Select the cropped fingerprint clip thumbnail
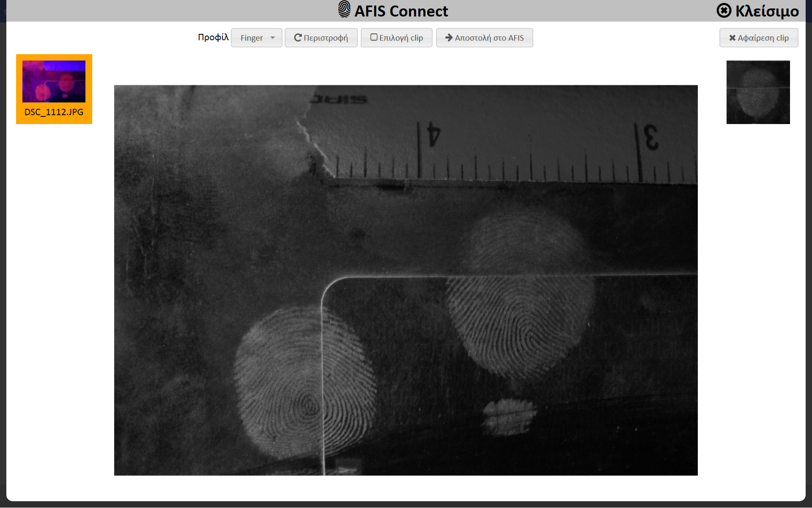This screenshot has width=812, height=508. tap(758, 92)
